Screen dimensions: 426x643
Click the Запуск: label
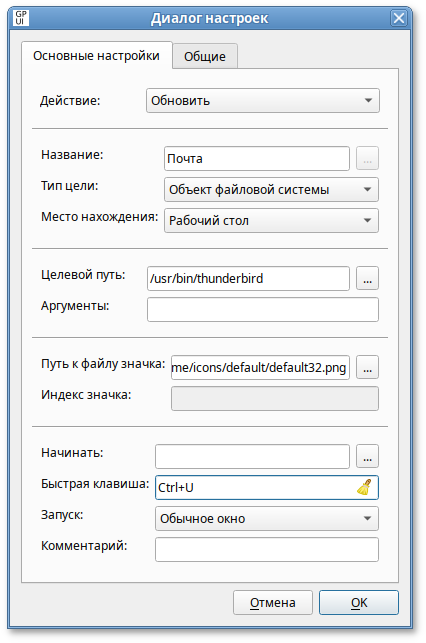62,515
